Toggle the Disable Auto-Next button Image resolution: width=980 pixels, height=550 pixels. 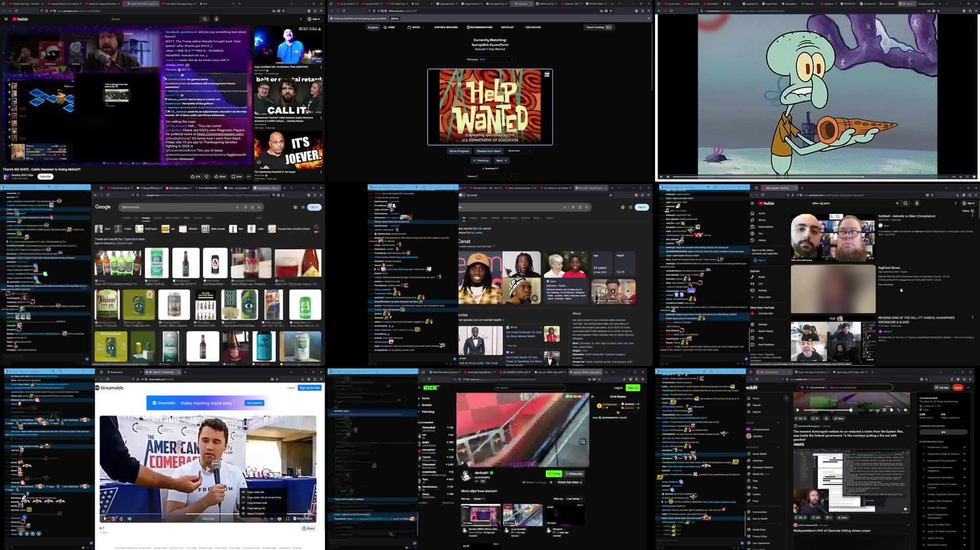(x=488, y=151)
